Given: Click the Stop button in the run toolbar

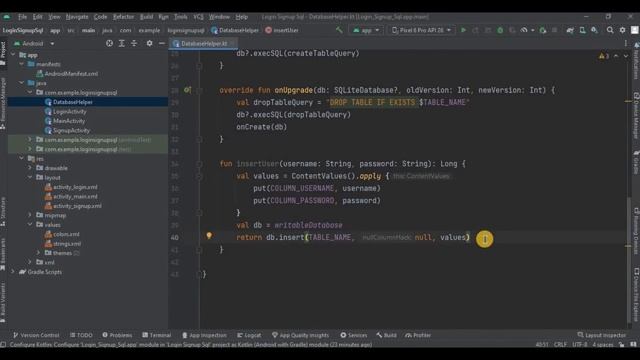Looking at the screenshot, I should tap(554, 30).
